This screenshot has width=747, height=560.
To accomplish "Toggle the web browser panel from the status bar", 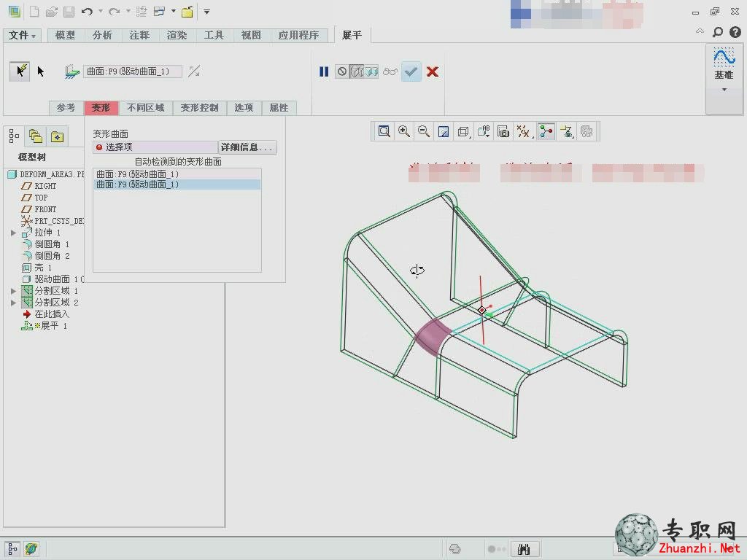I will click(31, 549).
